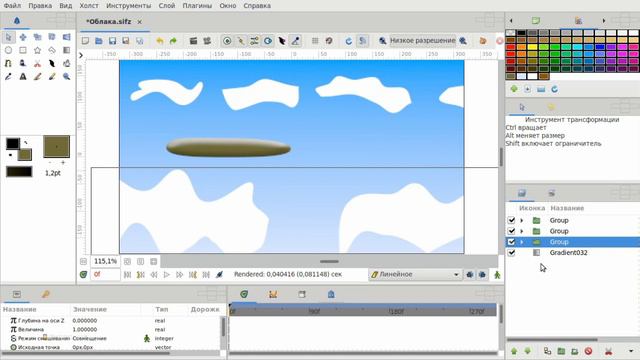This screenshot has width=640, height=360.
Task: Toggle animation mode figure icon
Action: point(497,275)
